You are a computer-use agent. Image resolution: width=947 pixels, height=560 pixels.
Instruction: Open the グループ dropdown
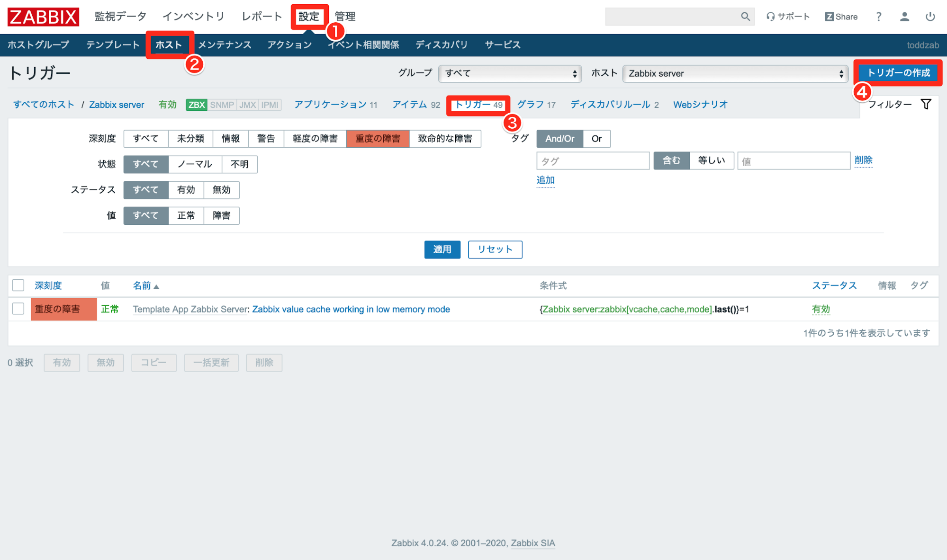coord(510,73)
